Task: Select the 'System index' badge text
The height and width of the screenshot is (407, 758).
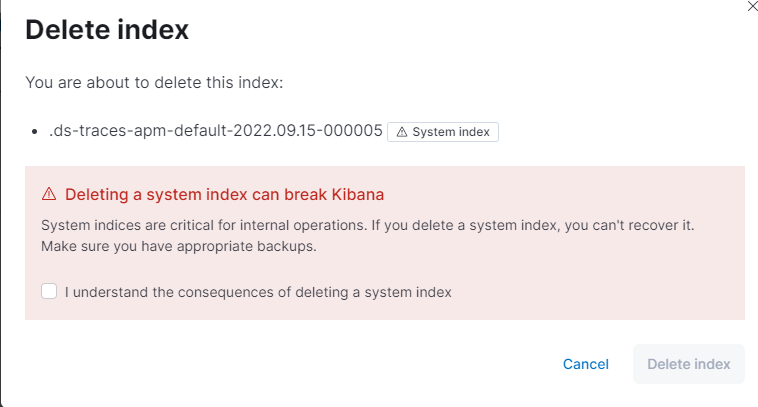Action: pos(449,132)
